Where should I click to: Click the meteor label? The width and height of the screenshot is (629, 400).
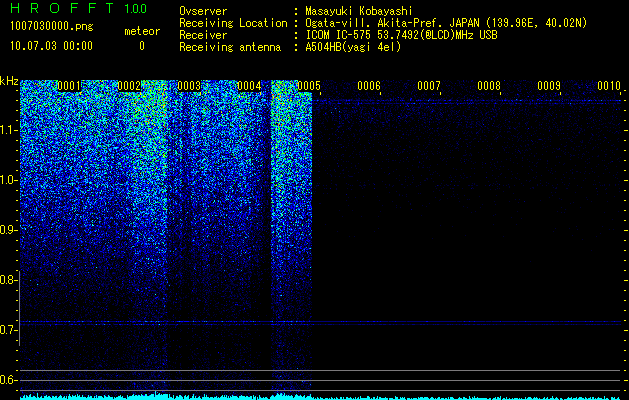[142, 31]
